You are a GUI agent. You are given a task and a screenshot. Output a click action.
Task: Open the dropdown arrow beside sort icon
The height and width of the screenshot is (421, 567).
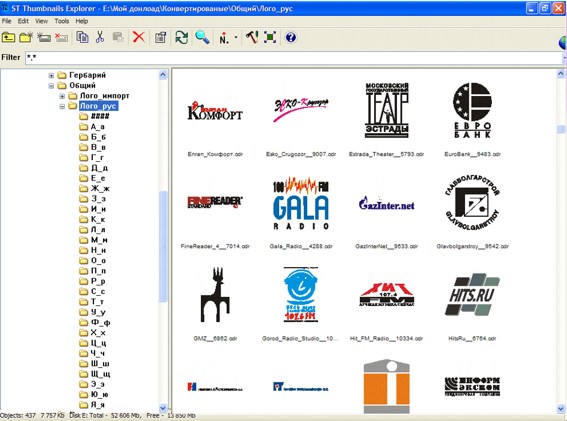pyautogui.click(x=236, y=37)
